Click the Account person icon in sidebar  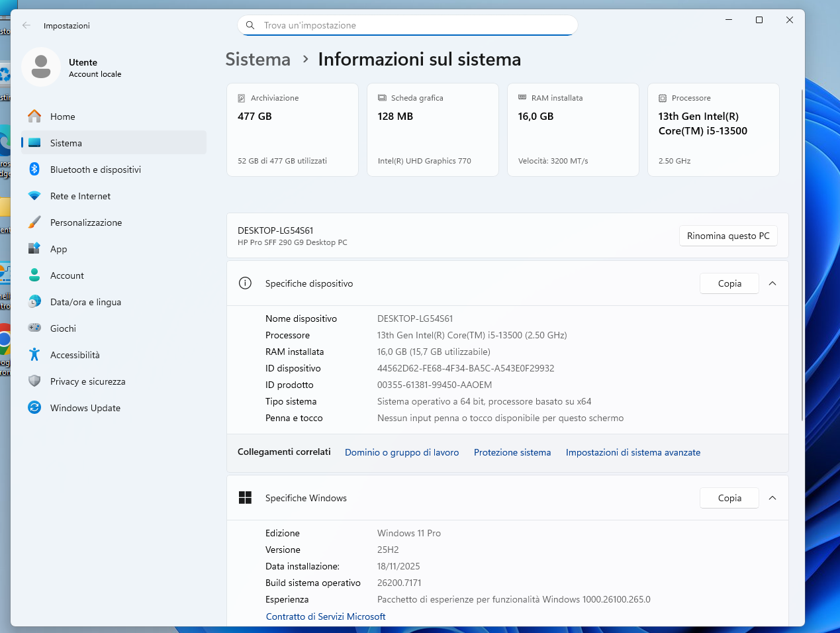[x=34, y=275]
